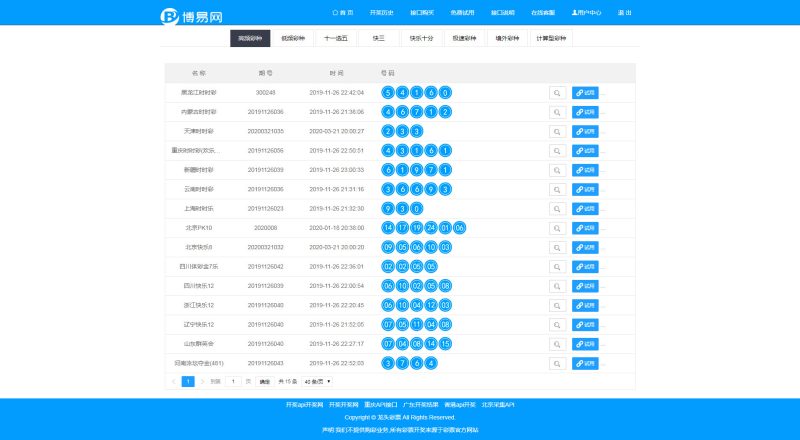800x440 pixels.
Task: Click search icon in the 22:50:51 row
Action: click(557, 151)
